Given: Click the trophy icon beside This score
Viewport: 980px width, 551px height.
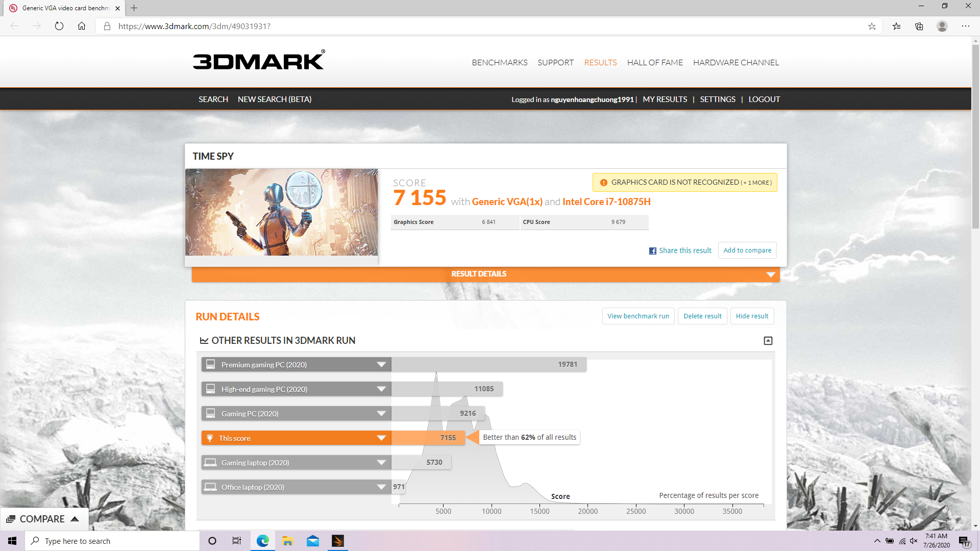Looking at the screenshot, I should click(210, 438).
